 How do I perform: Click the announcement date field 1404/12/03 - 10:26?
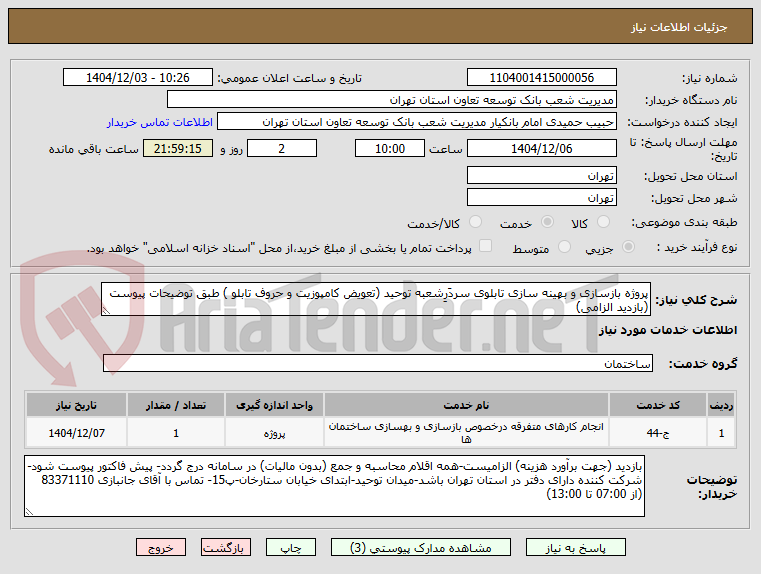[x=138, y=78]
